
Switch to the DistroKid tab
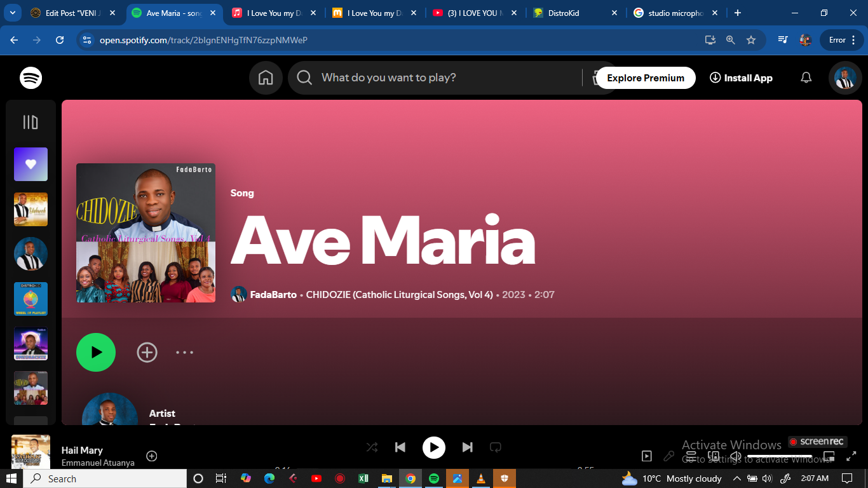coord(575,13)
